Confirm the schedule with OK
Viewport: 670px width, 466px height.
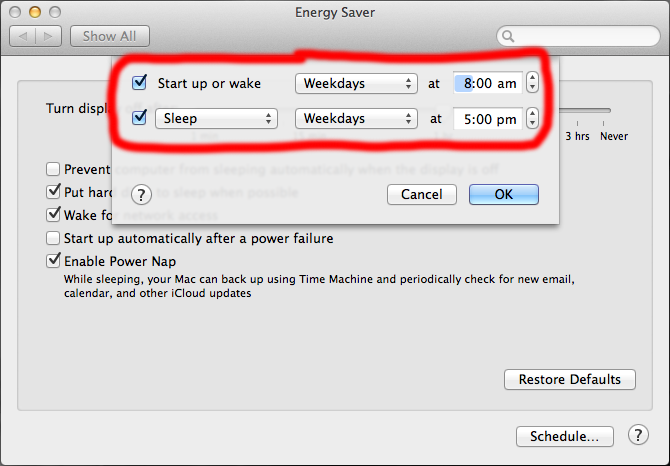[504, 194]
